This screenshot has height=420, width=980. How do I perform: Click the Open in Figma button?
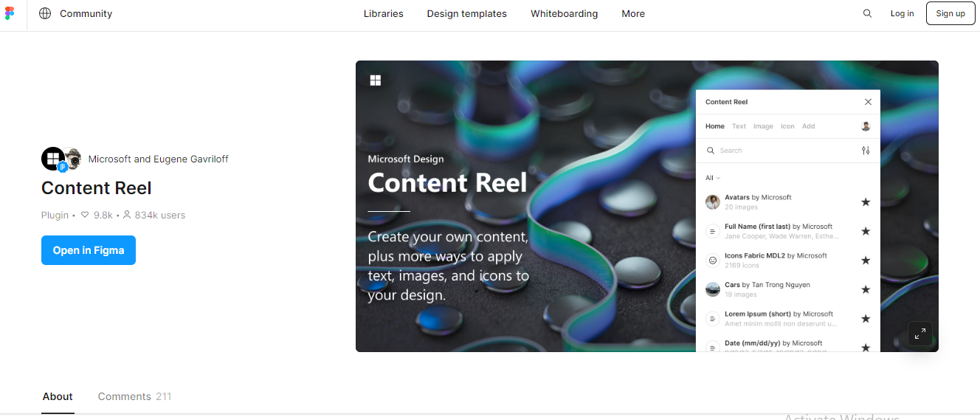[89, 250]
